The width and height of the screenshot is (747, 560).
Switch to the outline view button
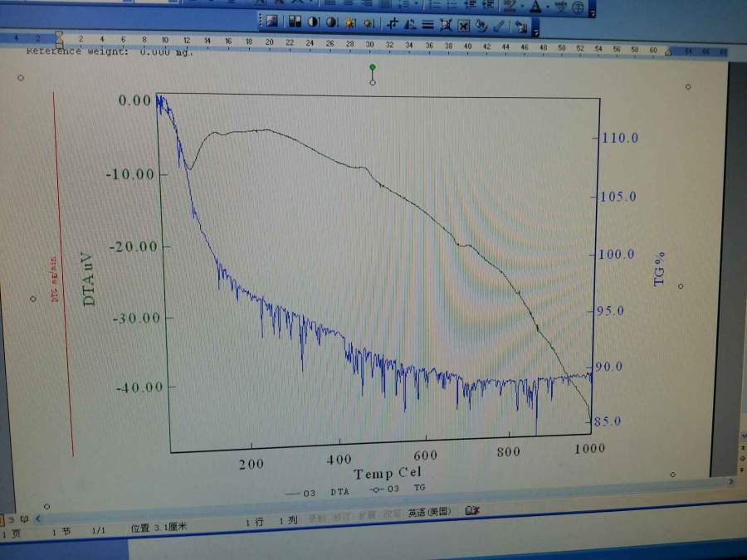[12, 519]
